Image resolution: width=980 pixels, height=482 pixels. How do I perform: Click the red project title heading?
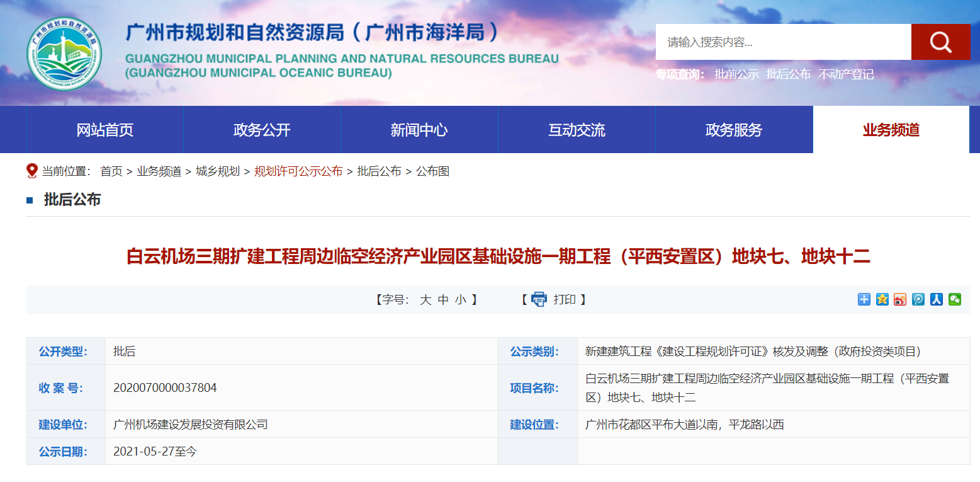coord(498,256)
